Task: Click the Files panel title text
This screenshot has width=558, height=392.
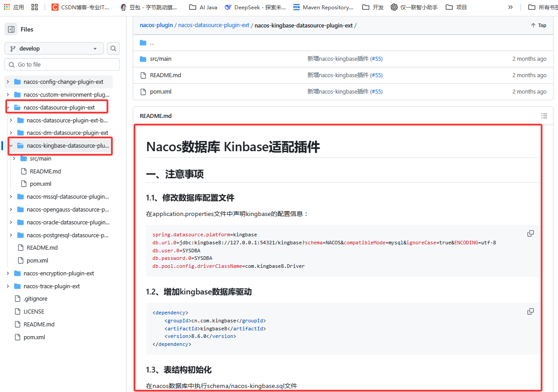Action: tap(27, 29)
